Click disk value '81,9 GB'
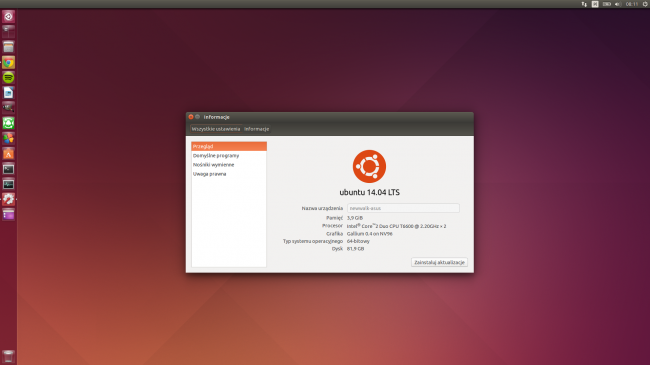Viewport: 650px width, 365px height. point(355,249)
